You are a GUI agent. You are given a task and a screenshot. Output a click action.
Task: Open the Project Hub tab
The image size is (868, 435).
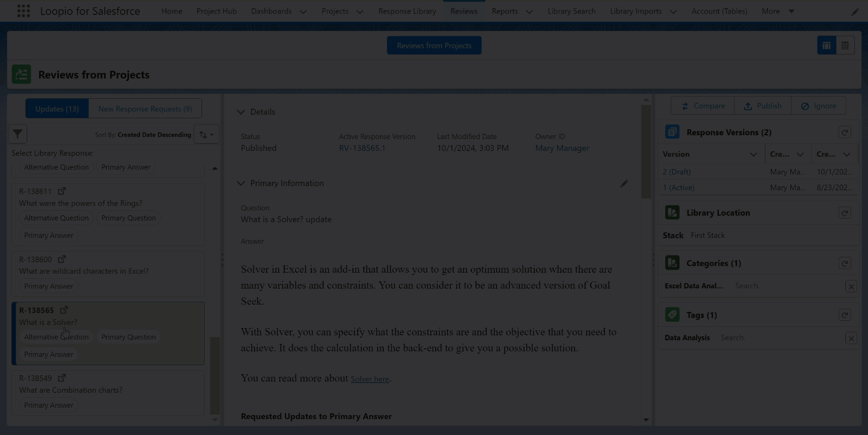click(x=217, y=11)
